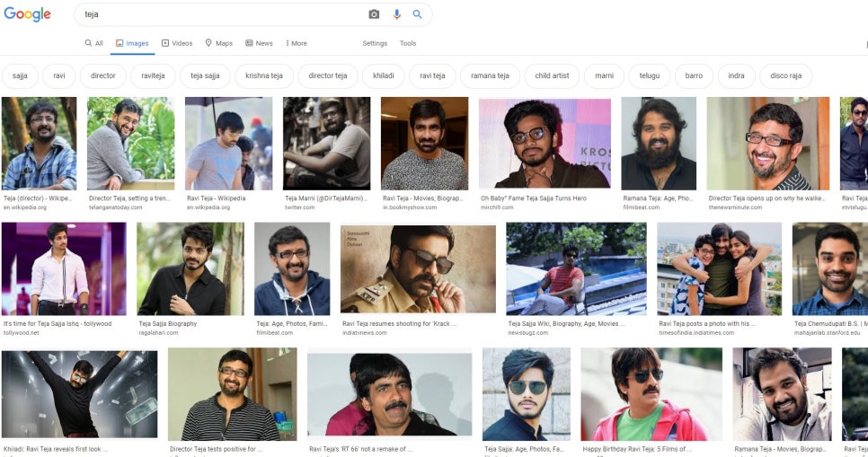
Task: Apply the 'khiladi' chip
Action: (384, 75)
